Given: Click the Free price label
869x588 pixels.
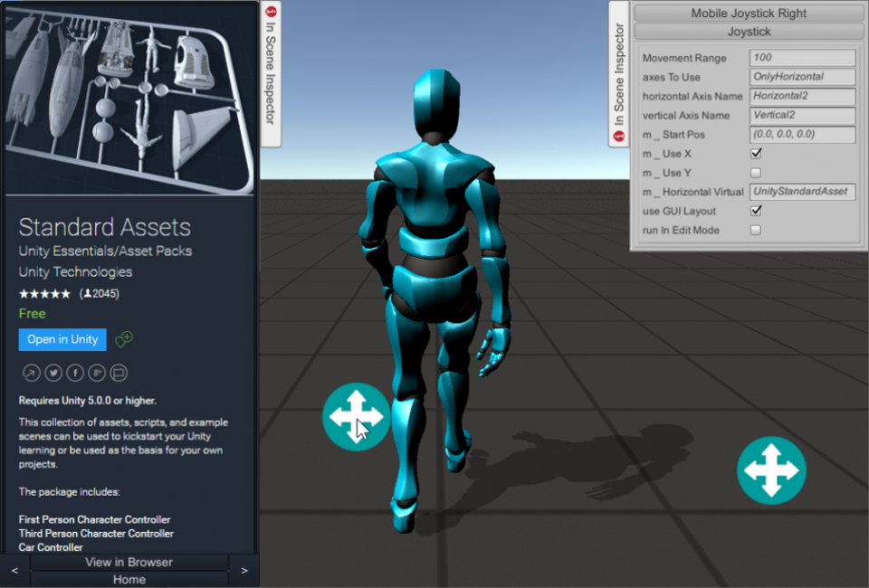Looking at the screenshot, I should pyautogui.click(x=33, y=313).
